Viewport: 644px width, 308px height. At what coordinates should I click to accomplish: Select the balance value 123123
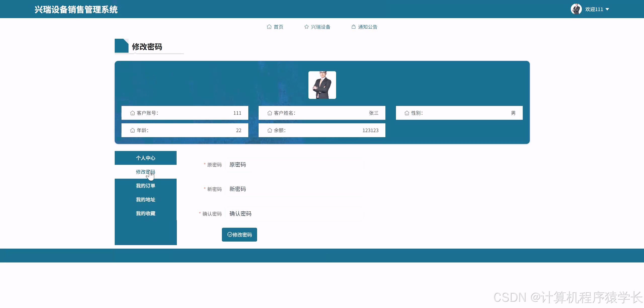pos(370,130)
